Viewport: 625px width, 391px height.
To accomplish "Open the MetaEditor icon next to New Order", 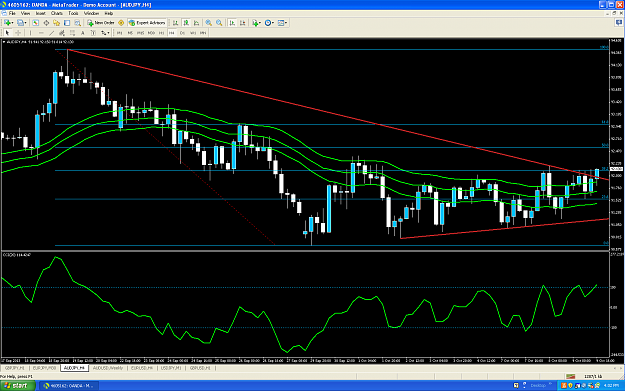I will pos(121,23).
